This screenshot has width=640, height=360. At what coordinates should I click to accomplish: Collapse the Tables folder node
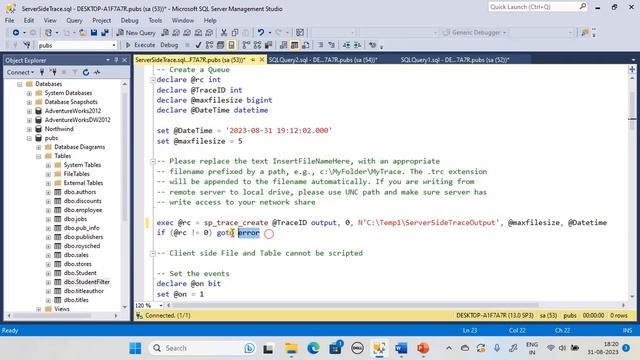tap(38, 156)
